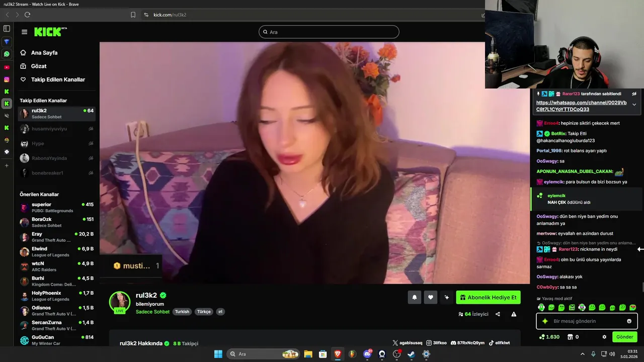Click bookmark icon in address bar
Screen dimensions: 644x362
point(133,15)
